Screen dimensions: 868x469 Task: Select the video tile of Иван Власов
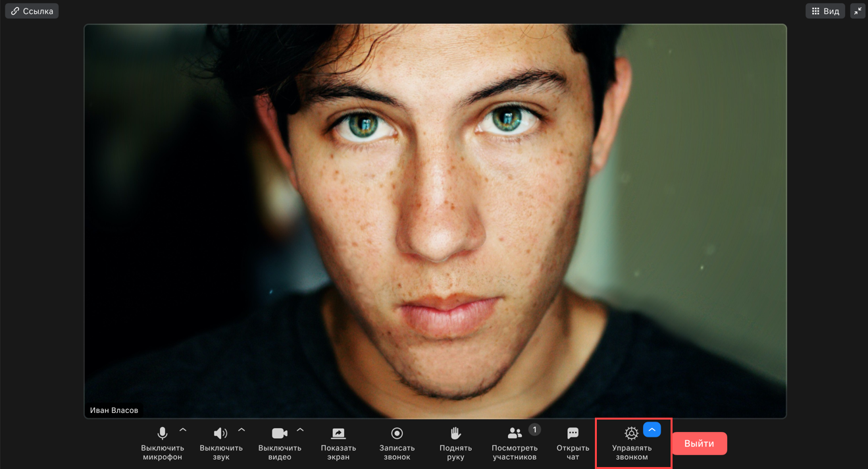pyautogui.click(x=435, y=221)
